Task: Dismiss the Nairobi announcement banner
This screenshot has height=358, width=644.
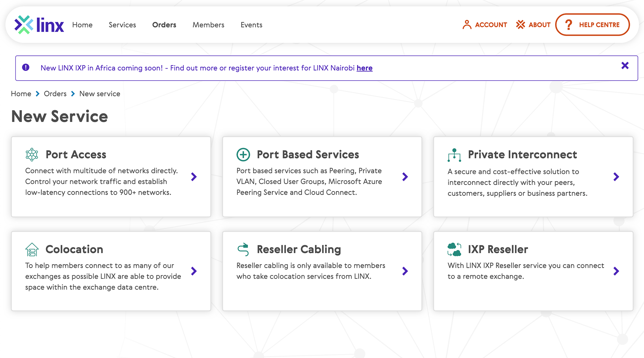Action: (x=625, y=66)
